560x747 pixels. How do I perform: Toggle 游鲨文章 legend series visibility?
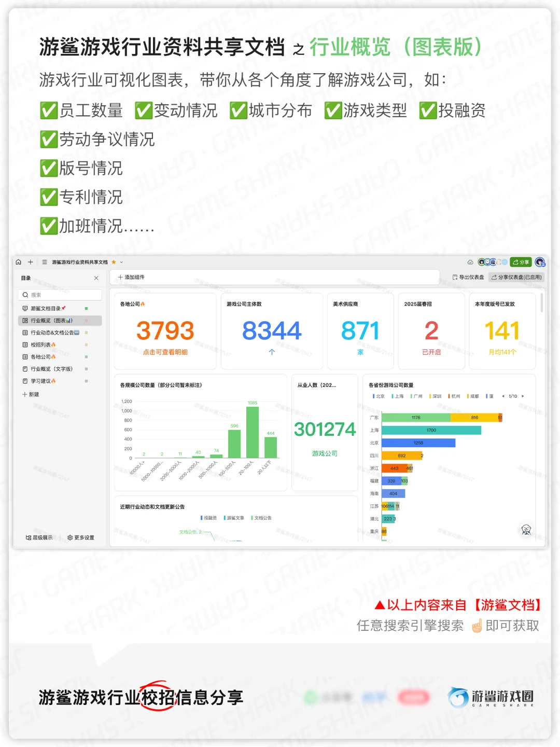pyautogui.click(x=234, y=517)
